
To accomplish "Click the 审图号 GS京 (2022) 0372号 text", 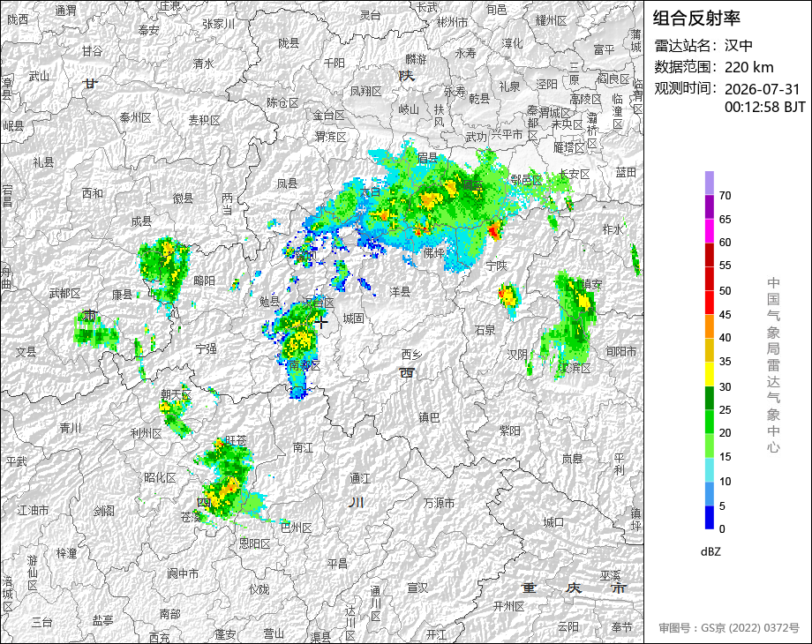I will [729, 628].
